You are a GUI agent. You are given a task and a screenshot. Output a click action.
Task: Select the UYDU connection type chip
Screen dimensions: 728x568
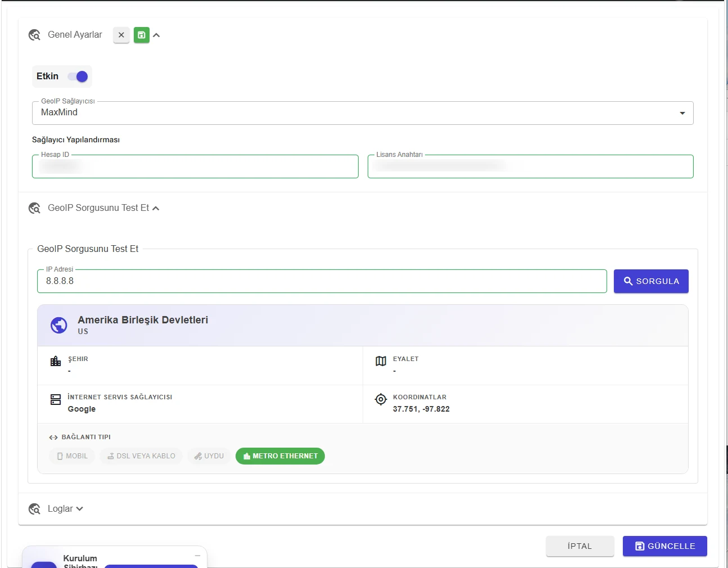pyautogui.click(x=209, y=456)
